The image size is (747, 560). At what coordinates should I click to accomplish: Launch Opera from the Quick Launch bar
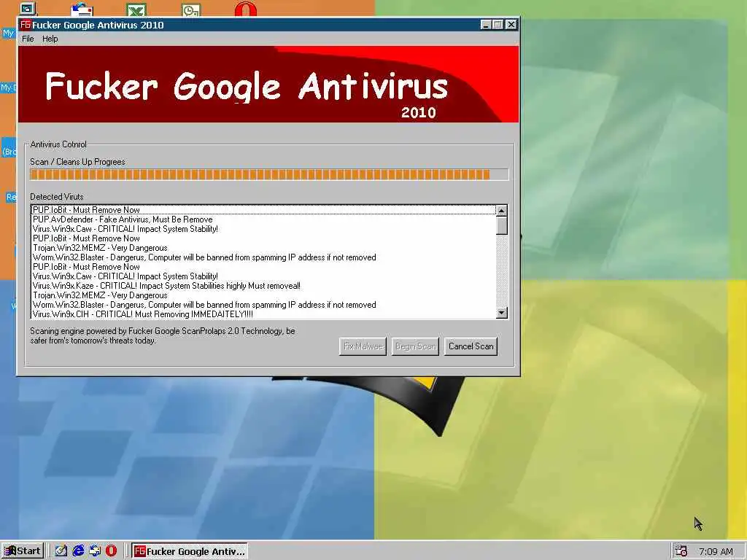click(111, 551)
